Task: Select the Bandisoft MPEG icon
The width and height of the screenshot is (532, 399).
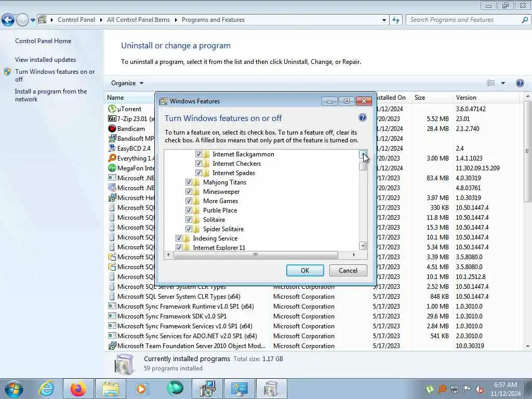Action: [112, 138]
